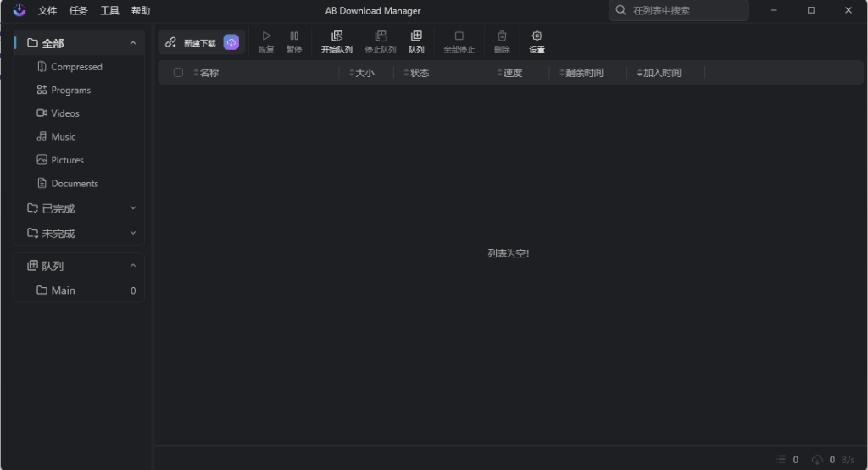Click the 新建下载 button
This screenshot has height=470, width=868.
point(202,42)
